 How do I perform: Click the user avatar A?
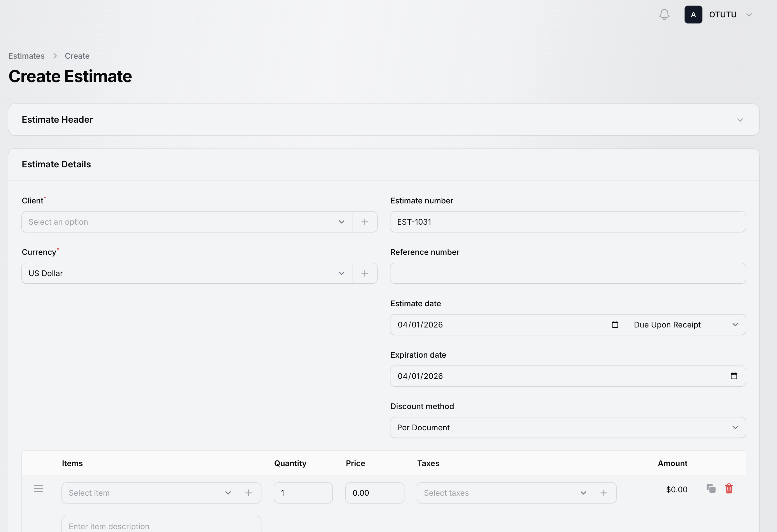(693, 15)
